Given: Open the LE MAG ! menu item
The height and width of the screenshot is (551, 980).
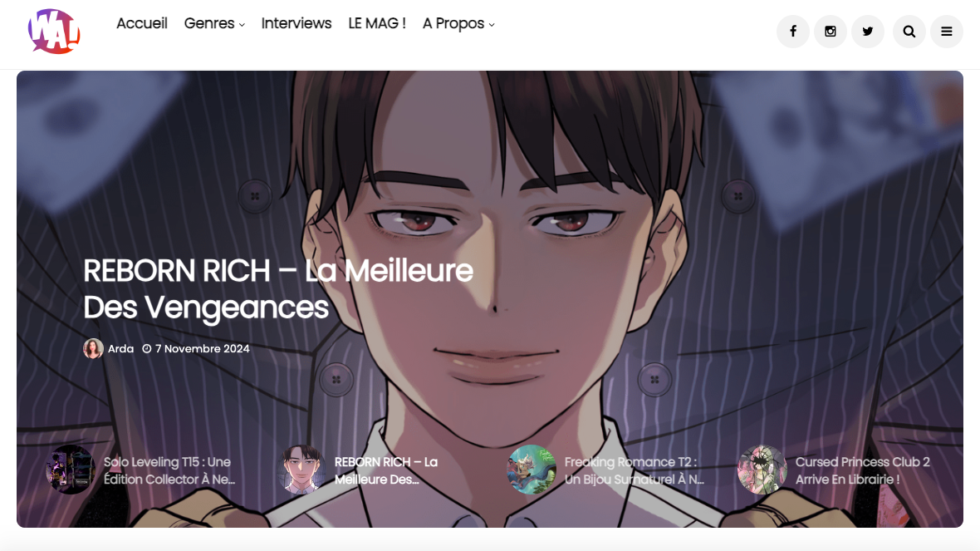Looking at the screenshot, I should (x=377, y=24).
